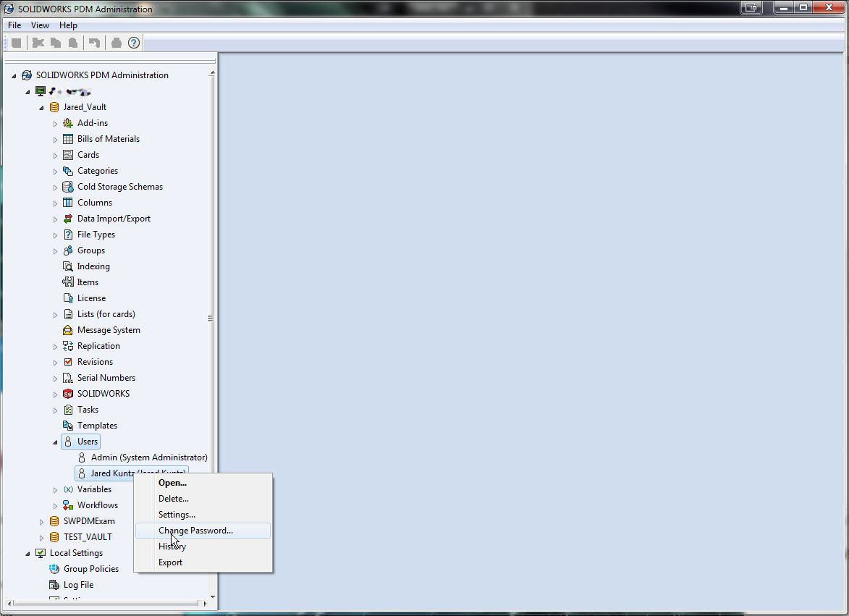Screen dimensions: 849x616
Task: Select the SWPDMExam vault
Action: (x=89, y=521)
